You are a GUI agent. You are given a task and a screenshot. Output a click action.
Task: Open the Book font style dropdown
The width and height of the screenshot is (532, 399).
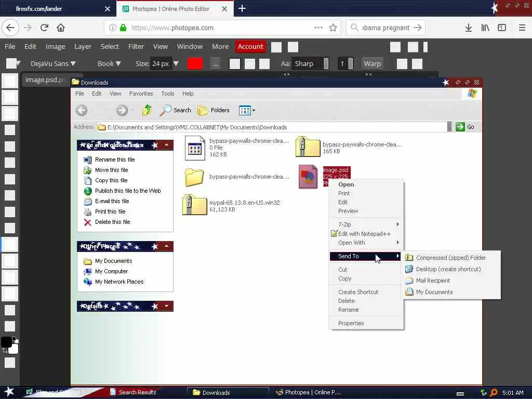pyautogui.click(x=109, y=63)
